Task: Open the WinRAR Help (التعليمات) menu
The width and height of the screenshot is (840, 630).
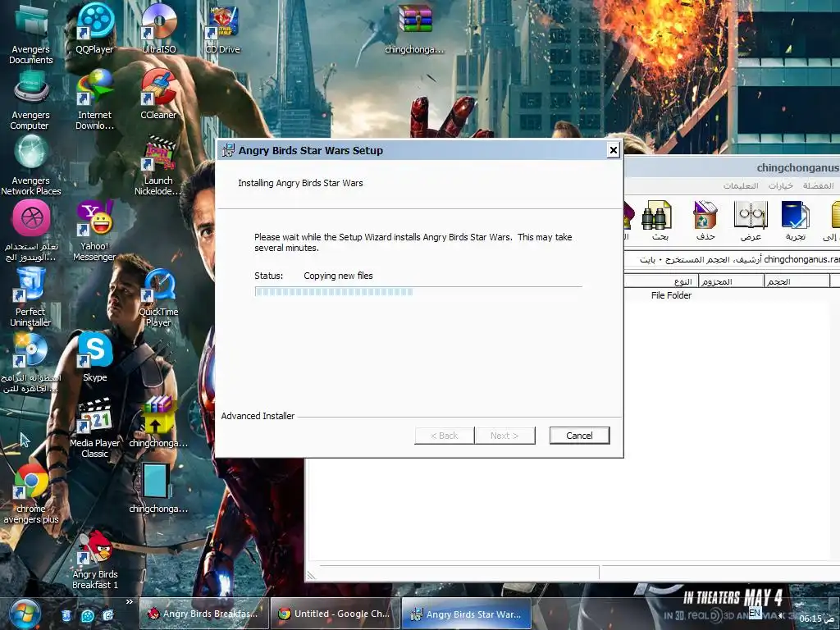Action: 741,186
